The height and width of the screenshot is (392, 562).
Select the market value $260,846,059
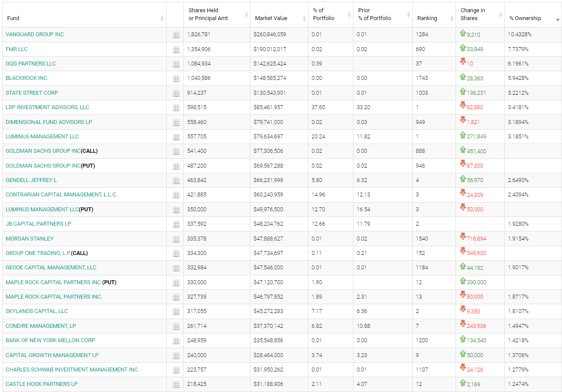(x=270, y=34)
